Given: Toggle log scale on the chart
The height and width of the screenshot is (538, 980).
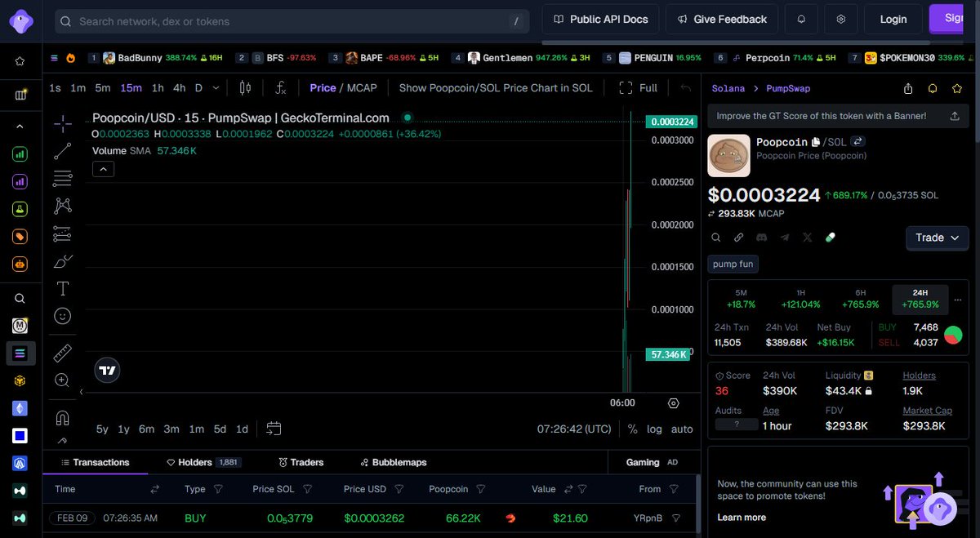Looking at the screenshot, I should point(654,429).
